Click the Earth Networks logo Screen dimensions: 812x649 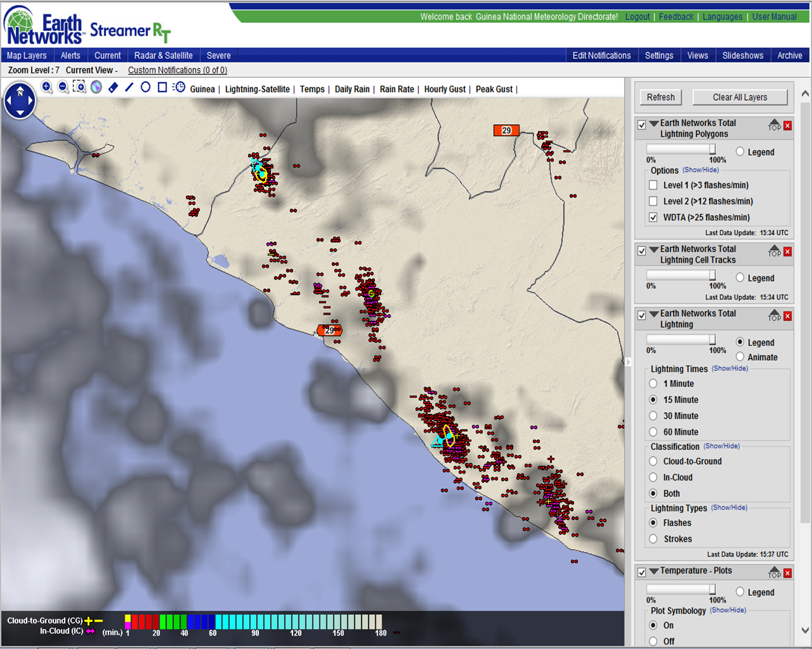(44, 26)
